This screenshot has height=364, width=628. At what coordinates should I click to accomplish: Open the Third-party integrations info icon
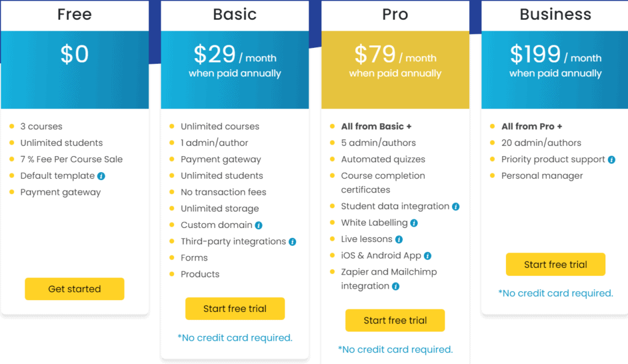coord(292,241)
